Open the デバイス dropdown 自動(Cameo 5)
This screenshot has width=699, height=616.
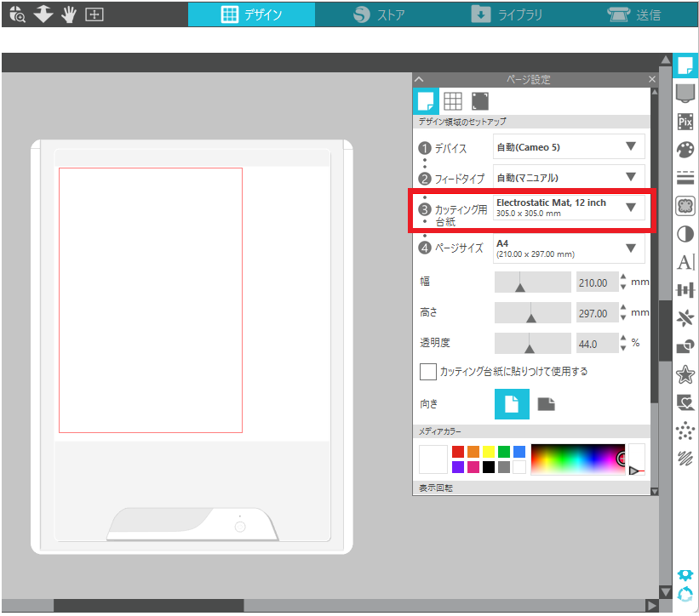[x=569, y=147]
